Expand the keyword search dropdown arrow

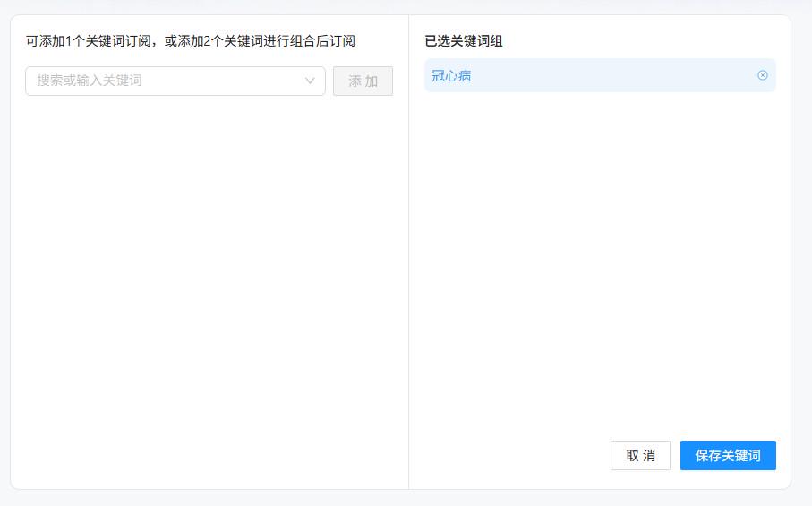click(x=310, y=81)
